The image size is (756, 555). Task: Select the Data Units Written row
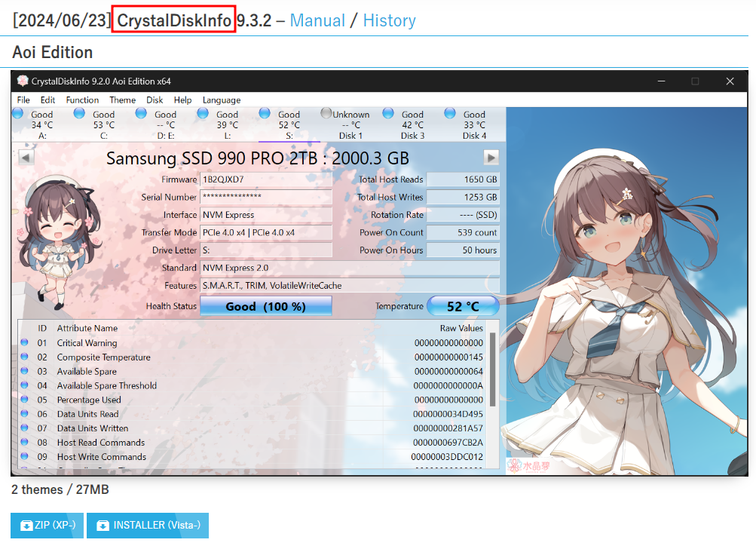[x=252, y=428]
